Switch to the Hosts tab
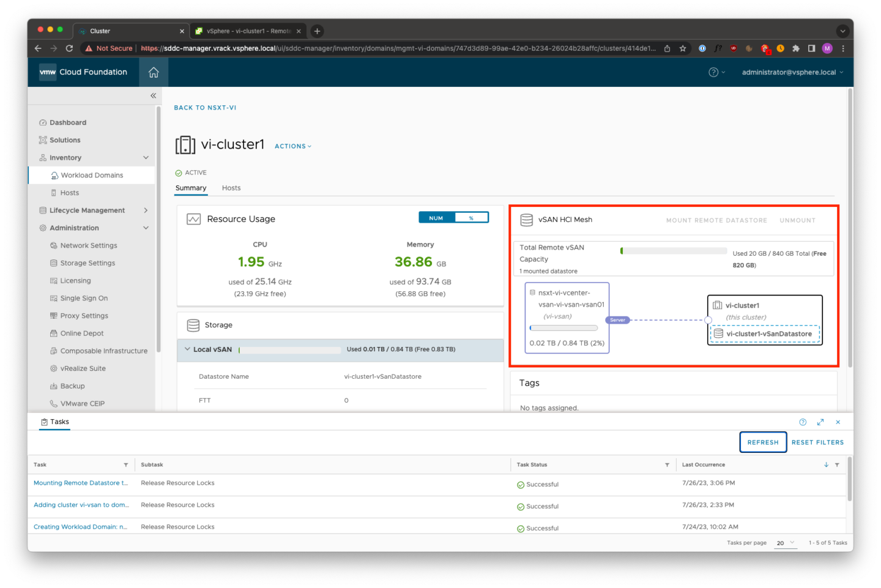This screenshot has height=588, width=881. pyautogui.click(x=231, y=188)
